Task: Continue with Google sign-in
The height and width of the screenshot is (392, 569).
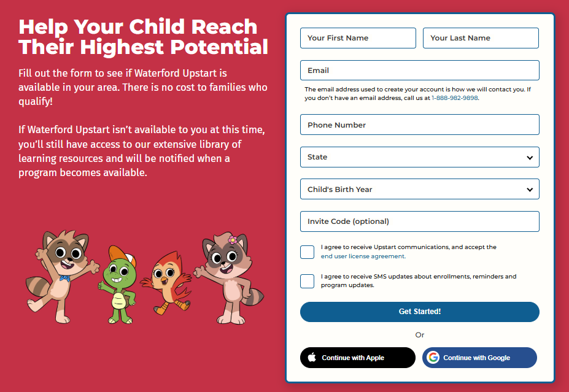Action: coord(479,358)
